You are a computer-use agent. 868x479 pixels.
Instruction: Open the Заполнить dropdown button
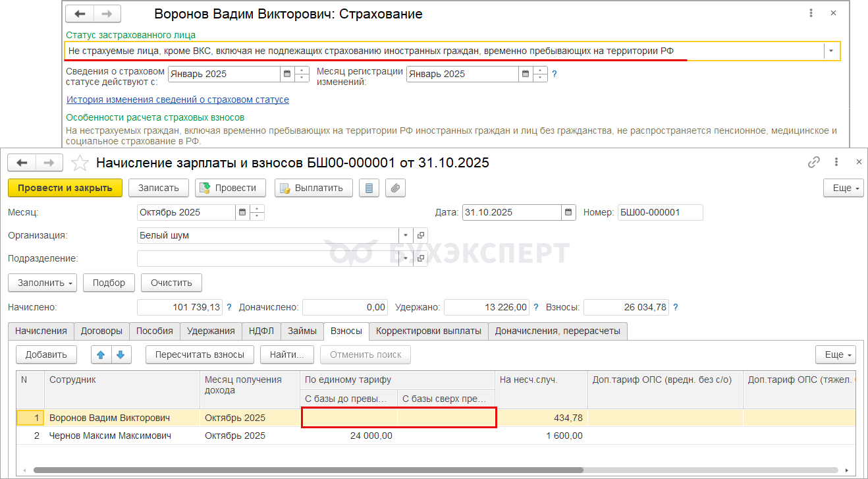click(42, 283)
